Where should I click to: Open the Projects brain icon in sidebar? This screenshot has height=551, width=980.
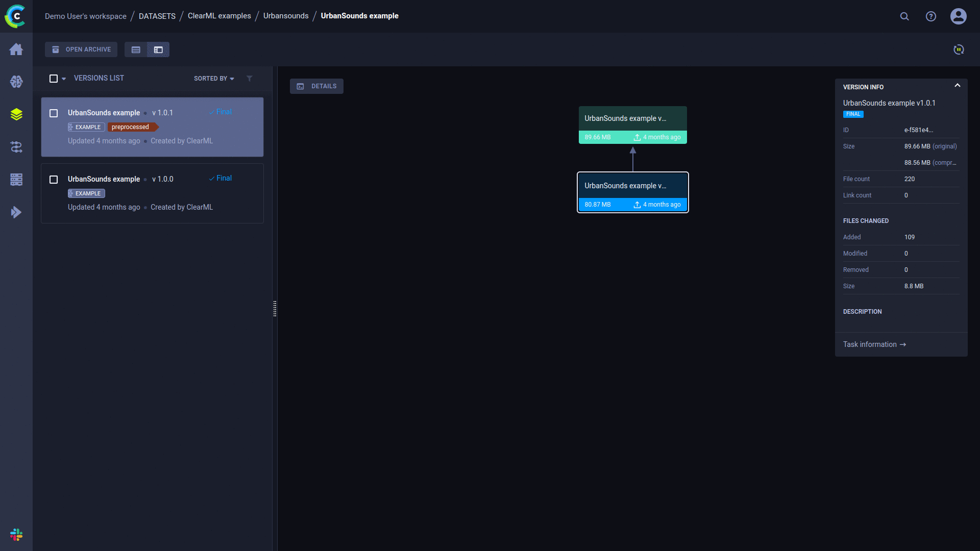[x=16, y=82]
